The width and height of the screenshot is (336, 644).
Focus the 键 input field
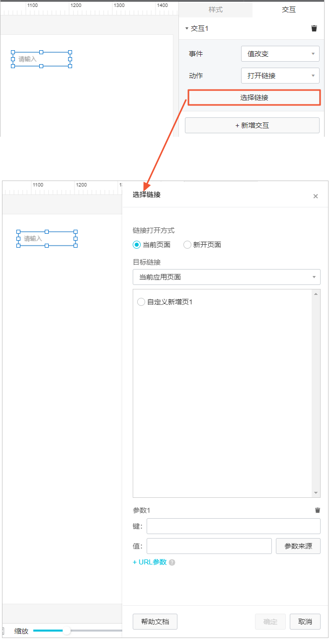click(234, 526)
